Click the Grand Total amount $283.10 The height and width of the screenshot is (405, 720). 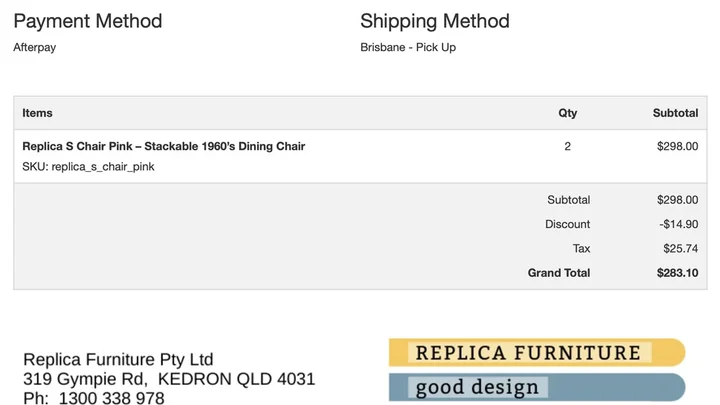(677, 273)
